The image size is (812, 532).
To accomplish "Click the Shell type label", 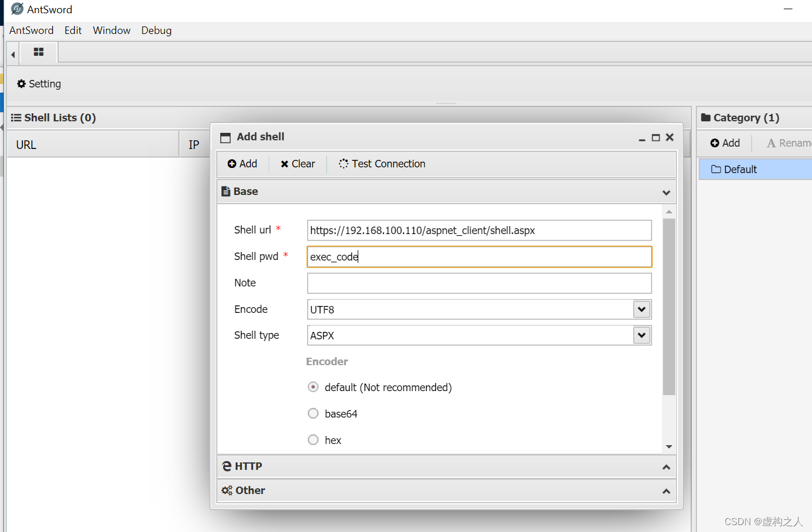I will 256,335.
